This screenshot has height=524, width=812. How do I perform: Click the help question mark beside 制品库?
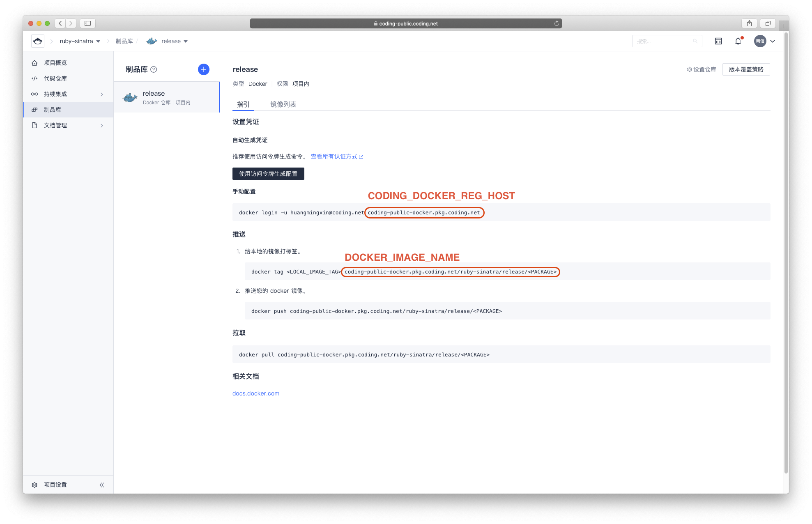(154, 69)
